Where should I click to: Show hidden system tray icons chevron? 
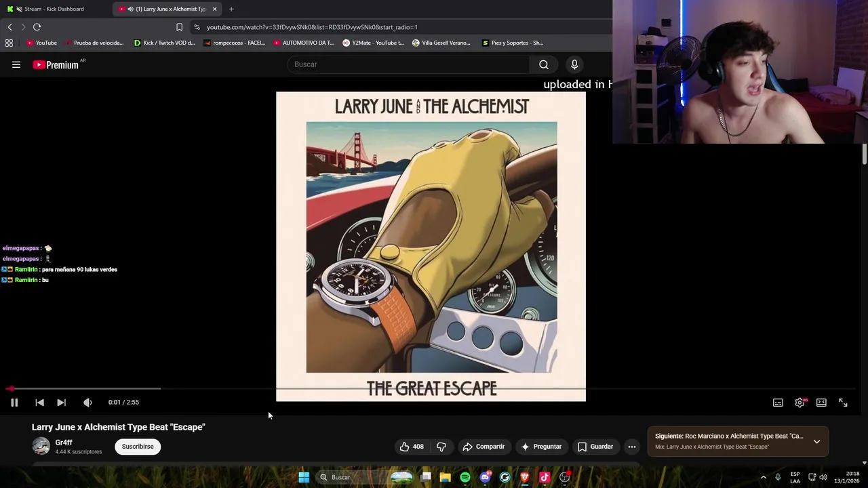pyautogui.click(x=763, y=477)
